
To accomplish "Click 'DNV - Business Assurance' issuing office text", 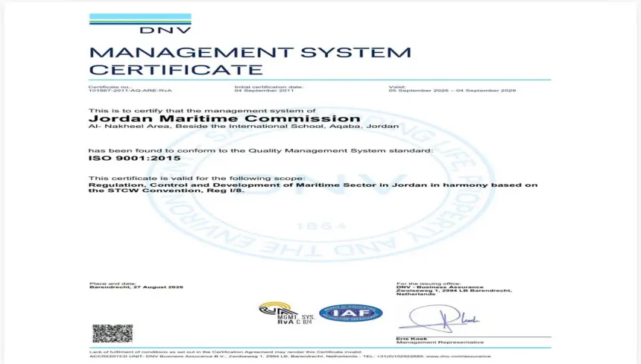I will pos(440,287).
